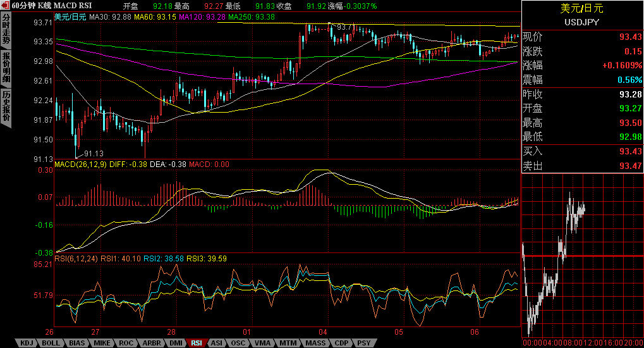The height and width of the screenshot is (348, 644).
Task: Open the CDP indicator tab
Action: (341, 343)
